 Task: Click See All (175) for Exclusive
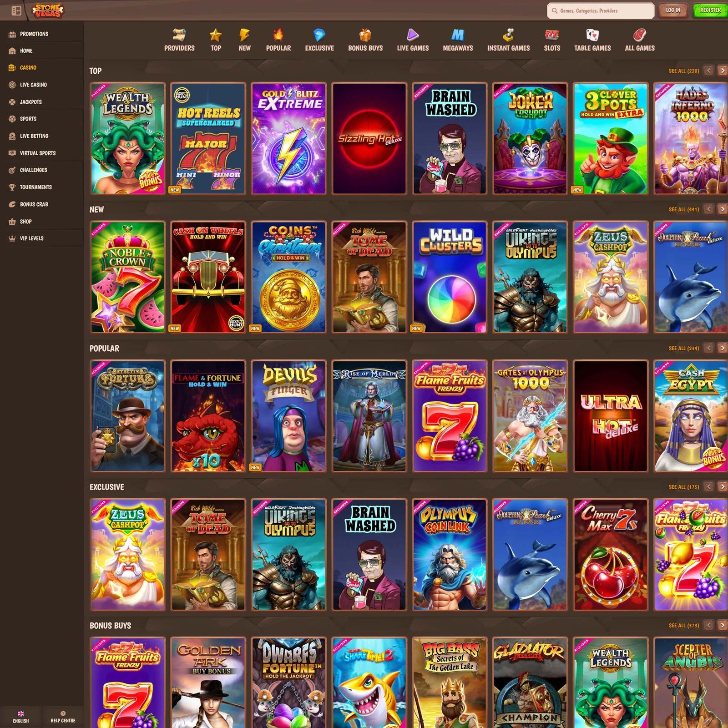(683, 487)
